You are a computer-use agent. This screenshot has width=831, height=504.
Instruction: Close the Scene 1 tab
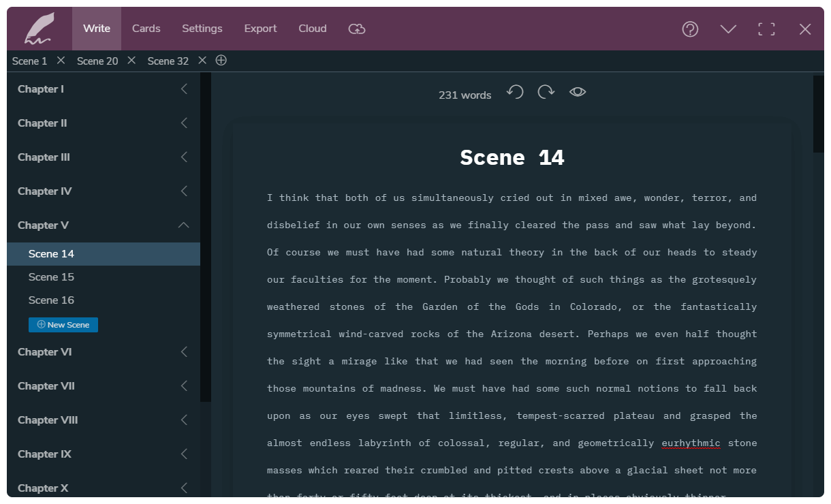(x=61, y=61)
